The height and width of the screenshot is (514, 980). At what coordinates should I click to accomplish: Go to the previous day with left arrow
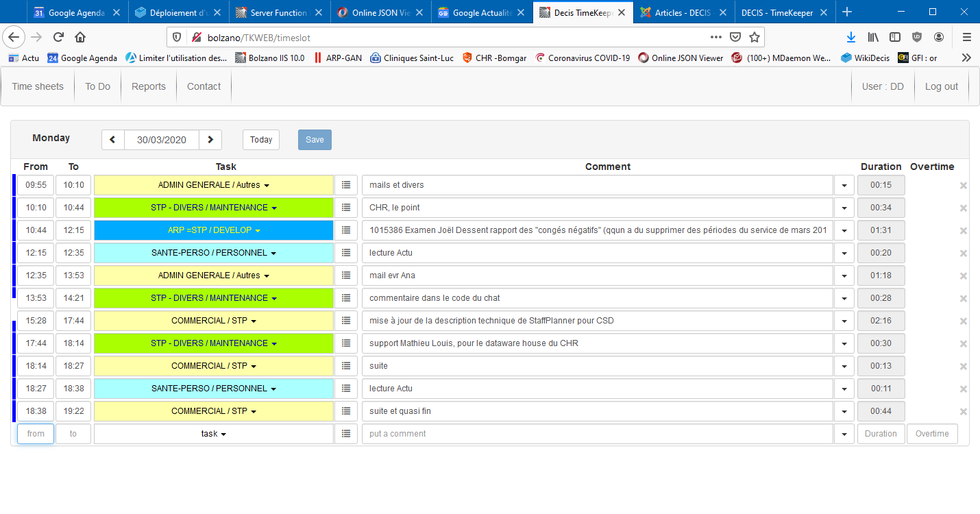(x=113, y=140)
